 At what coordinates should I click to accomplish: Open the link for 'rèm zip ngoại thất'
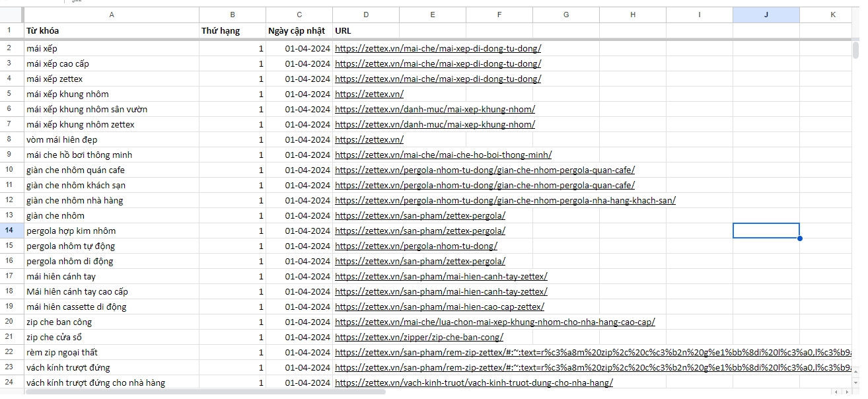pyautogui.click(x=593, y=352)
